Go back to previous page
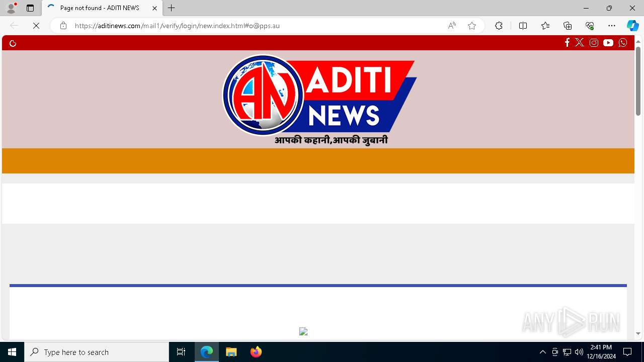The height and width of the screenshot is (362, 644). point(14,26)
